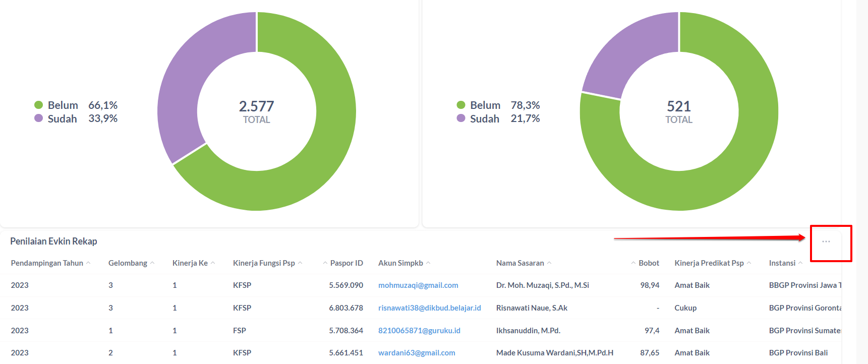Sort by Akun Simpkb column header
868x364 pixels.
tap(404, 263)
